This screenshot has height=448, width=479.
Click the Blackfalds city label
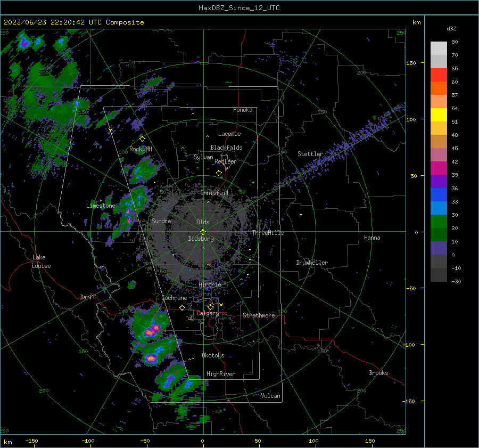click(226, 148)
